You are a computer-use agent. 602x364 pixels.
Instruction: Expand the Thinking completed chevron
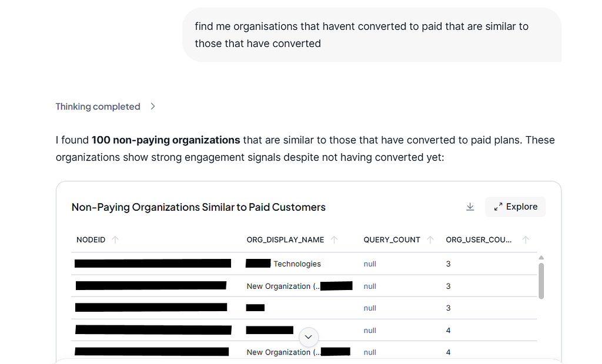pos(153,106)
